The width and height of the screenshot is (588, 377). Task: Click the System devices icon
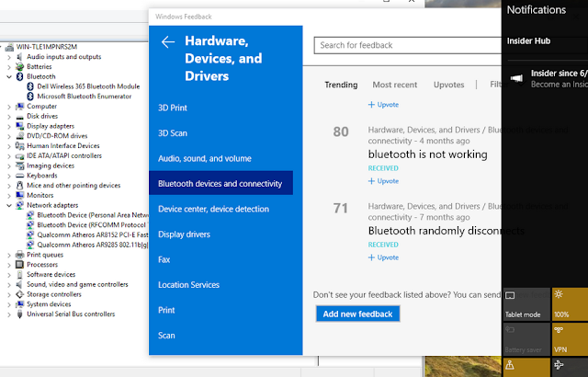pyautogui.click(x=19, y=304)
